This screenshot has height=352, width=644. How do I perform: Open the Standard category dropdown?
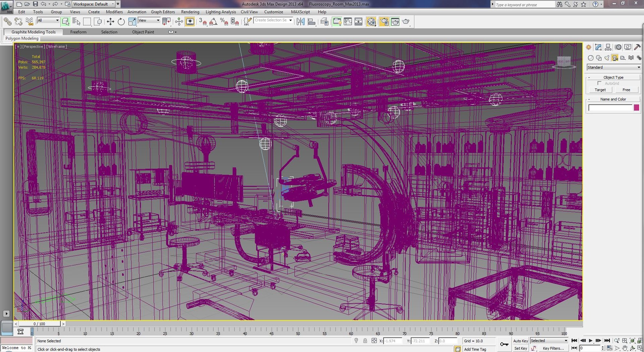point(614,67)
